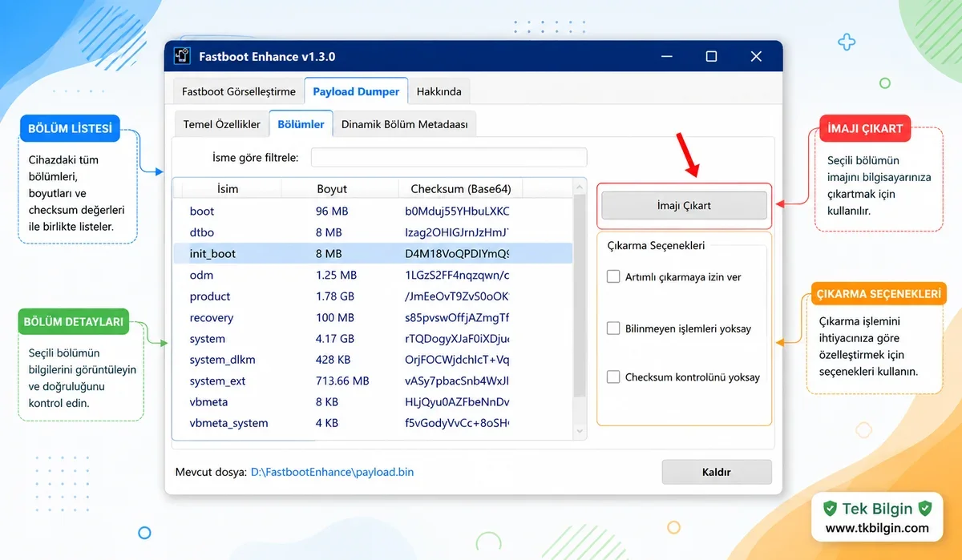Screen dimensions: 962x560
Task: Select the recovery partition row
Action: coord(373,318)
